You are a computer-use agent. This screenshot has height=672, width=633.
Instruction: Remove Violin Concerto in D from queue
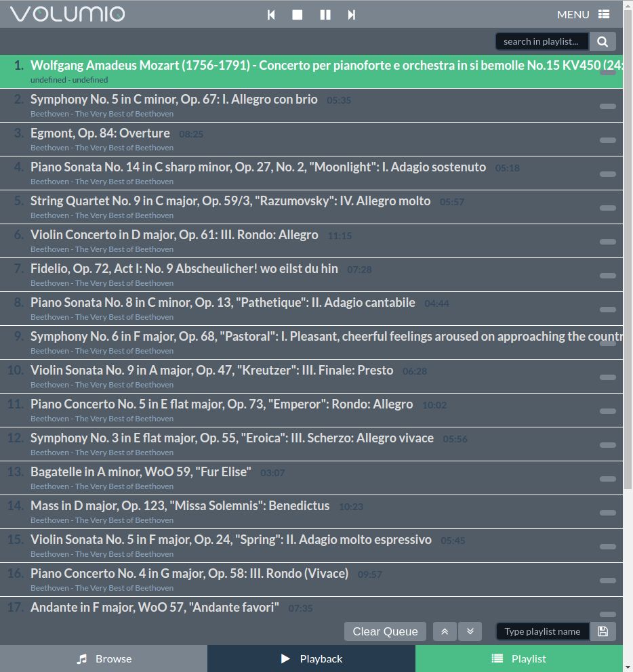click(608, 242)
